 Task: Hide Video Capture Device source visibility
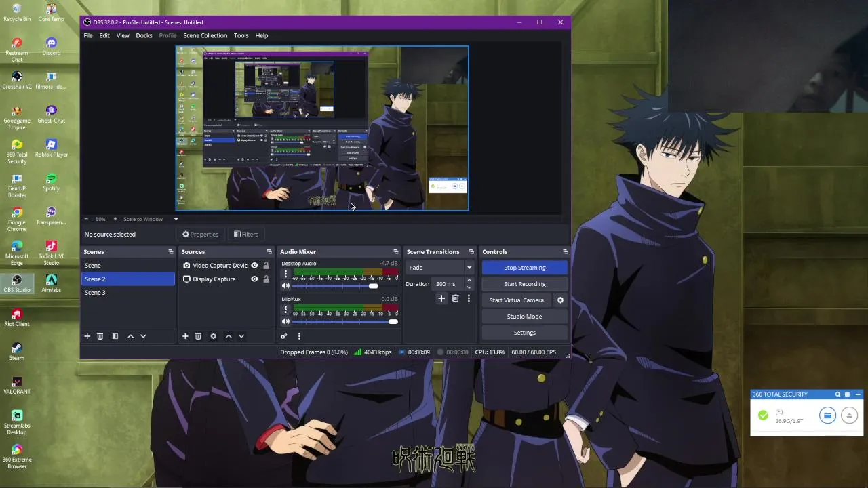point(254,266)
